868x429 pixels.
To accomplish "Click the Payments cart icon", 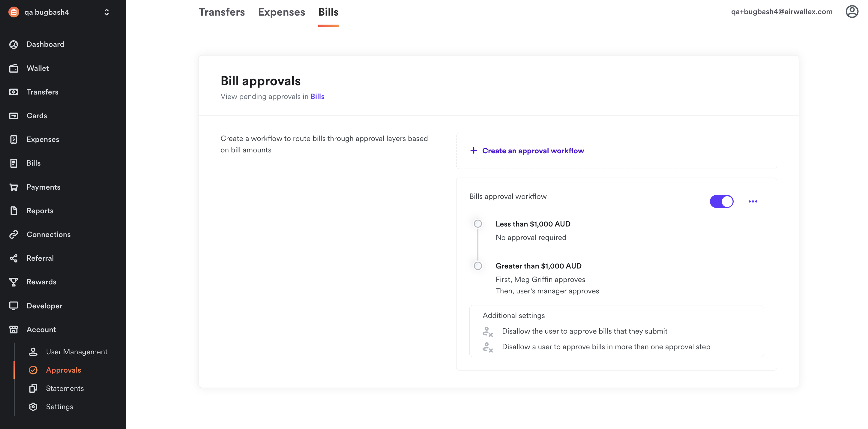I will pyautogui.click(x=13, y=187).
